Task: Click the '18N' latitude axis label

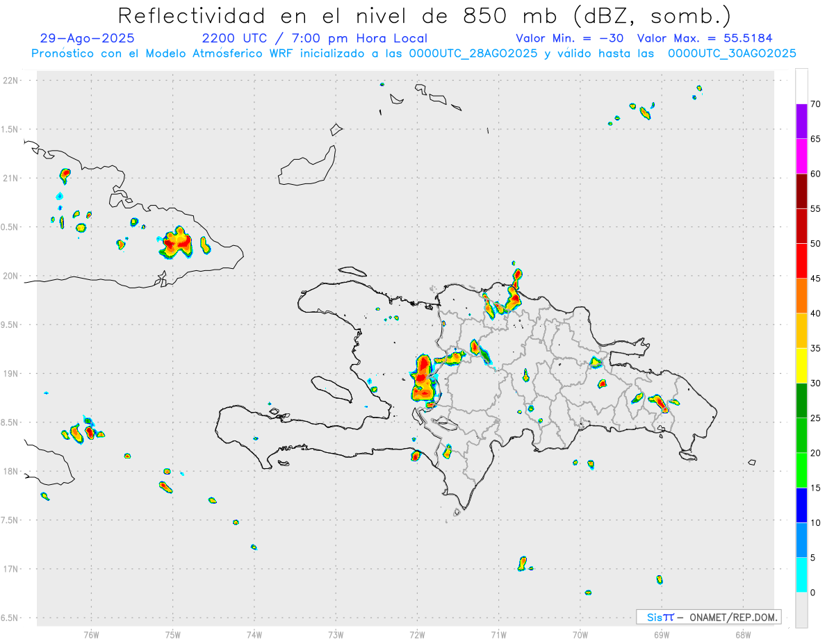Action: tap(12, 472)
